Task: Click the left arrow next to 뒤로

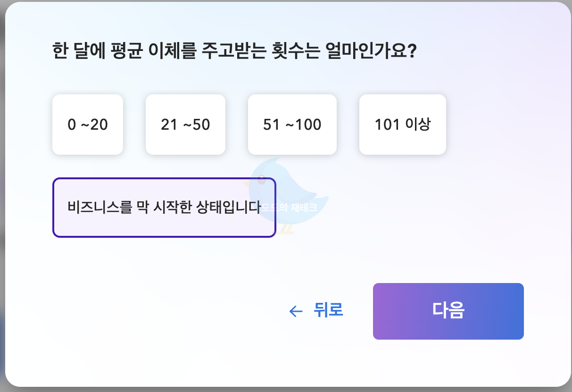Action: pos(294,311)
